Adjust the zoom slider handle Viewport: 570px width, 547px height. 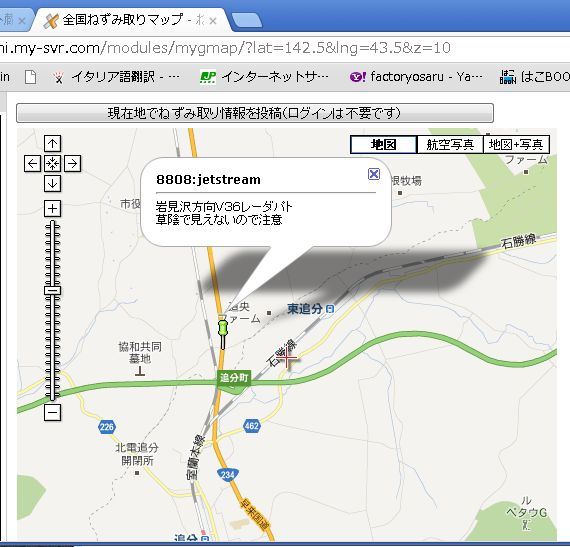[x=52, y=290]
